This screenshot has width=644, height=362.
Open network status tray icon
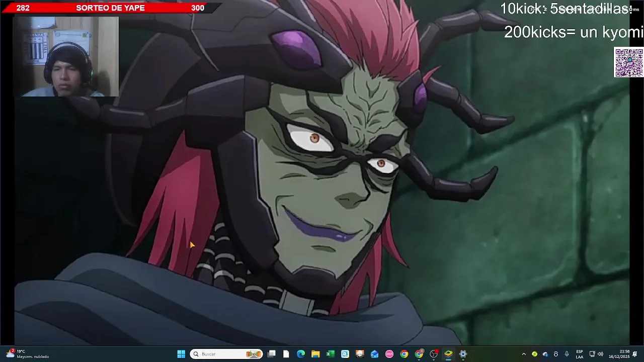tap(592, 354)
